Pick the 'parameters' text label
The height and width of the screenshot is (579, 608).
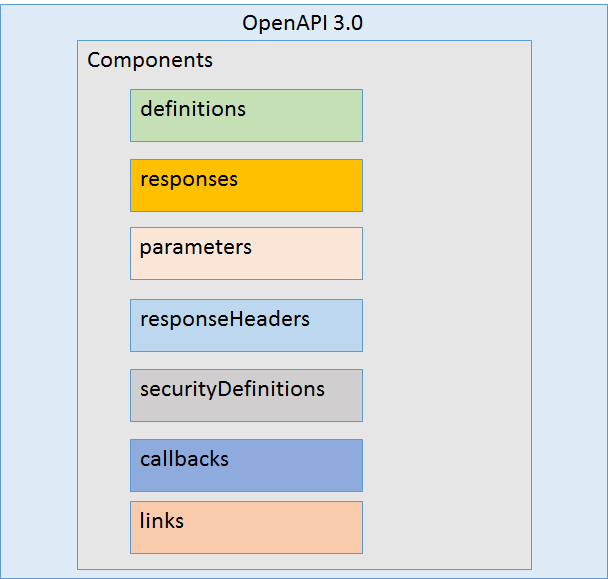196,247
